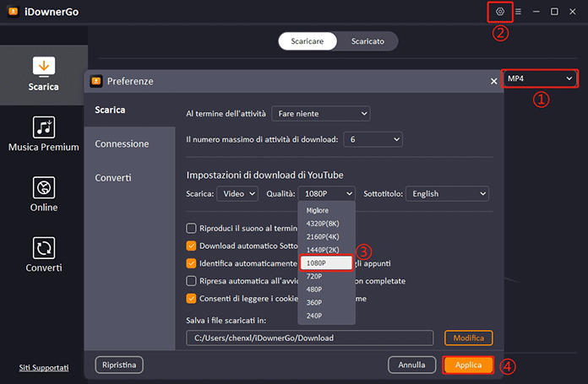Select Scarica preferences section

pyautogui.click(x=130, y=110)
